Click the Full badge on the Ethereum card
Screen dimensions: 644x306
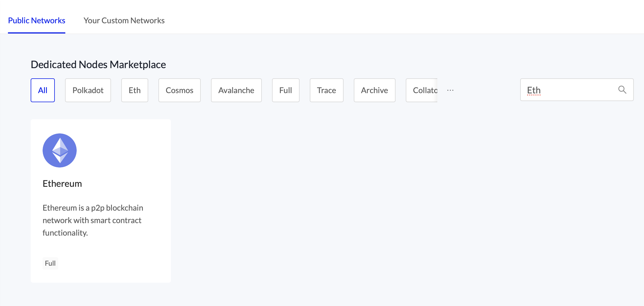click(50, 263)
